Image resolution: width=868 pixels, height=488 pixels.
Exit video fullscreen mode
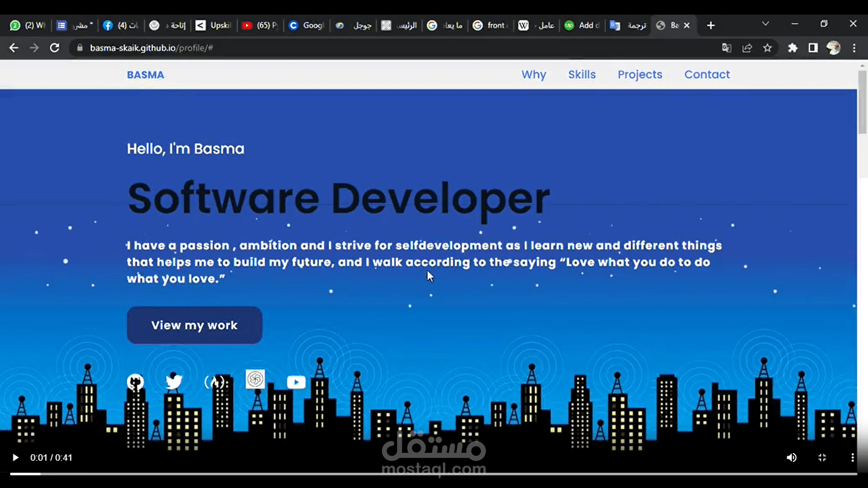(x=822, y=457)
